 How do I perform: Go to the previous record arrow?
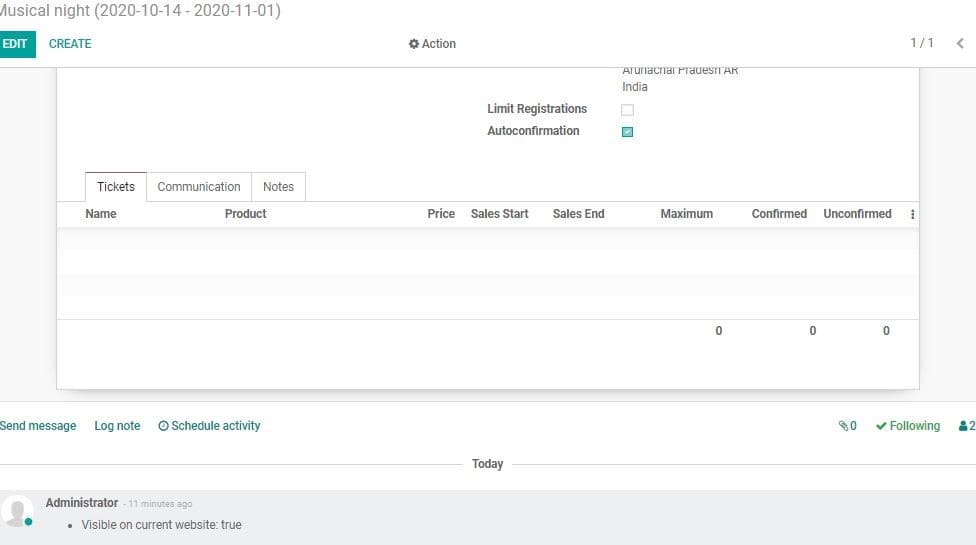(960, 44)
